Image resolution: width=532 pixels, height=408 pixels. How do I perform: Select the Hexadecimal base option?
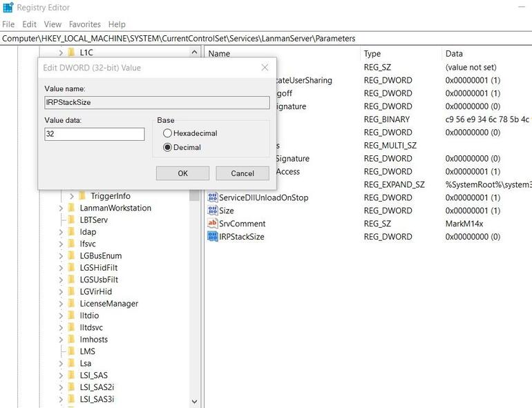coord(167,133)
